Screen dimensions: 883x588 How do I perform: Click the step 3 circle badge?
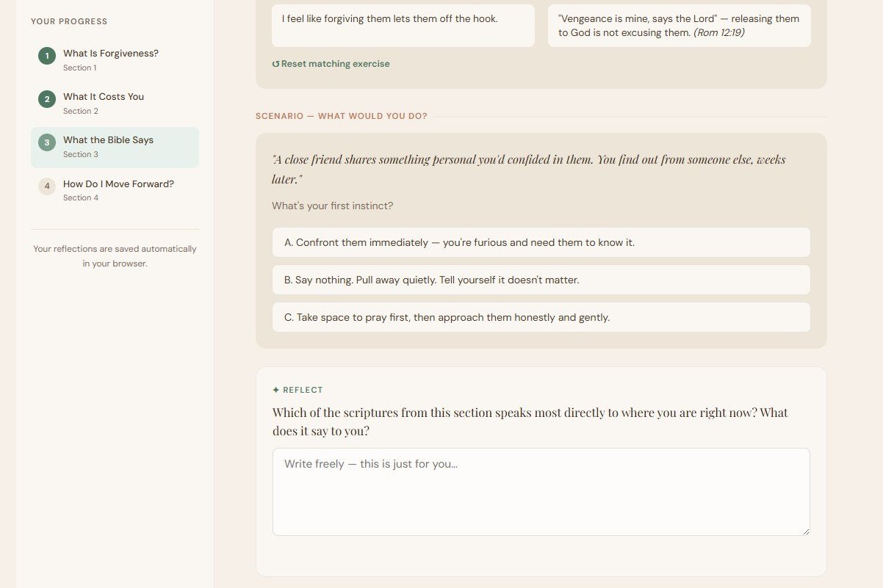tap(47, 142)
